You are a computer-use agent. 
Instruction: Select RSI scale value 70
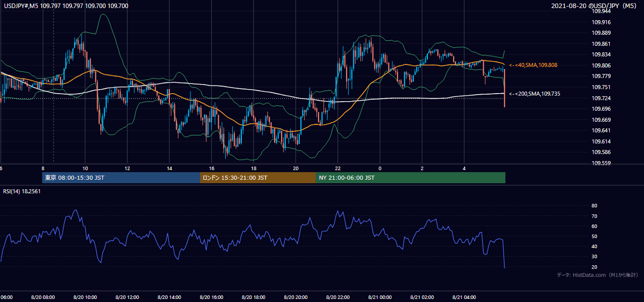click(x=595, y=216)
